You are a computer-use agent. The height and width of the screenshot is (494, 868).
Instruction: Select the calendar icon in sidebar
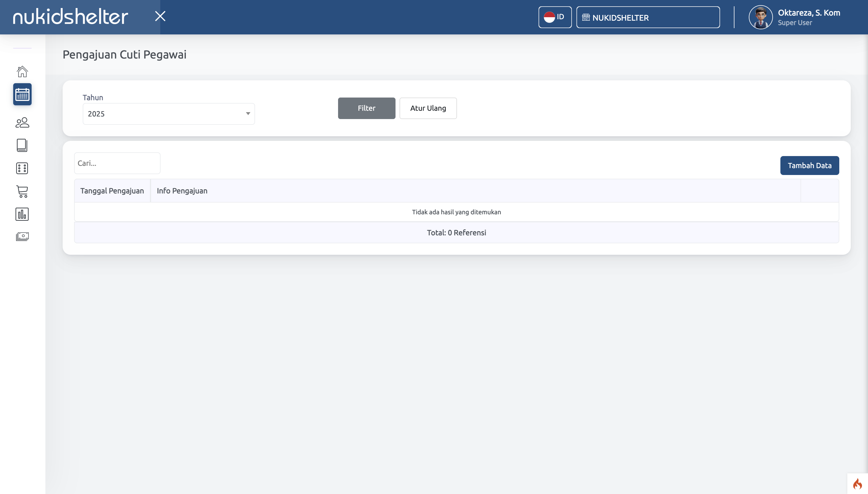tap(22, 94)
